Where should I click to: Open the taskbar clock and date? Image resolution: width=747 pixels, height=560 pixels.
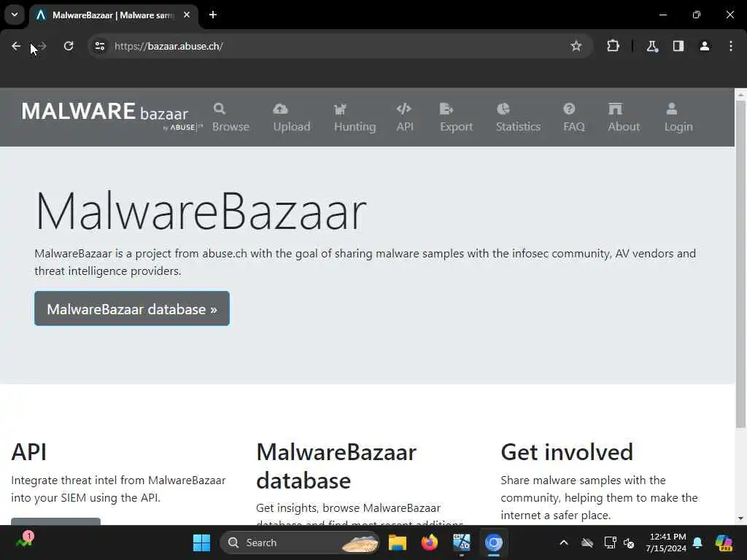point(666,542)
